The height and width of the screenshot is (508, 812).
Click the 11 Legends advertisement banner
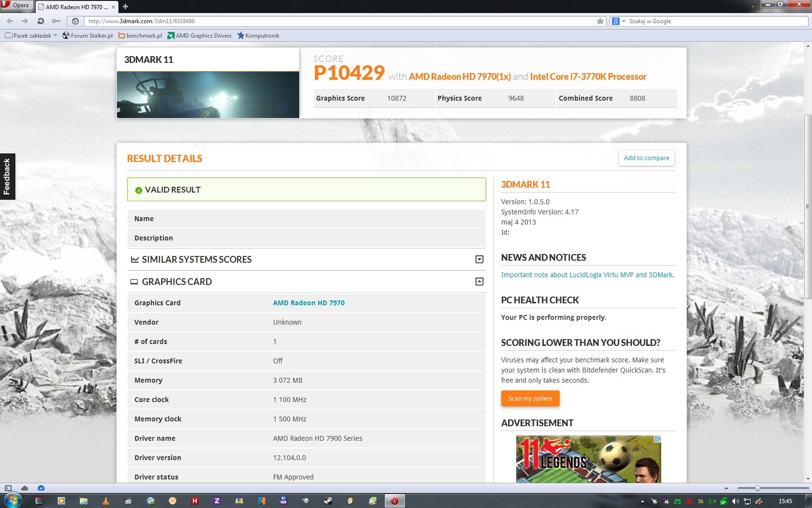588,459
